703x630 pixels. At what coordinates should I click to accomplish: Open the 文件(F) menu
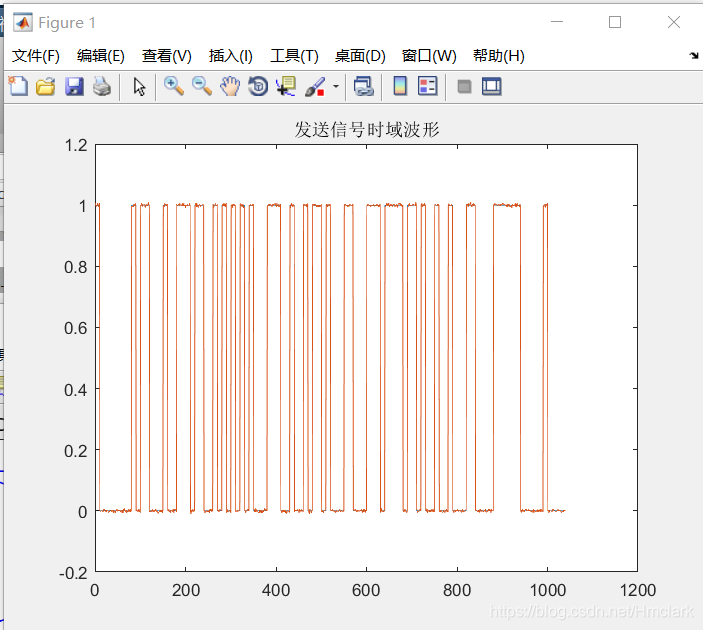(35, 56)
